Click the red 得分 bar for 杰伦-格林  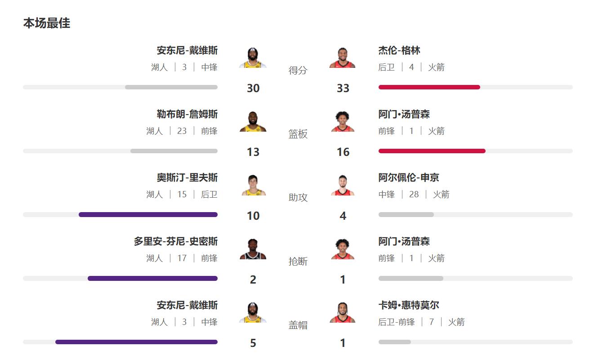(x=429, y=87)
